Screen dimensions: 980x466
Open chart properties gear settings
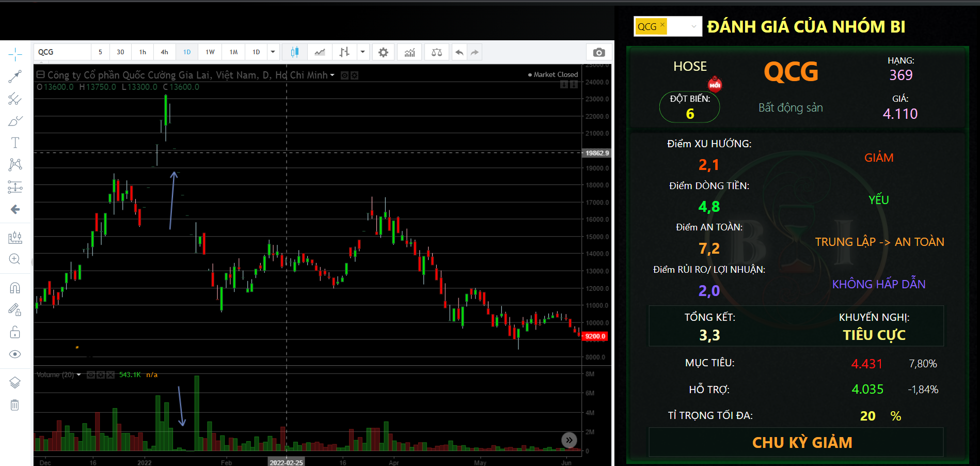coord(383,52)
